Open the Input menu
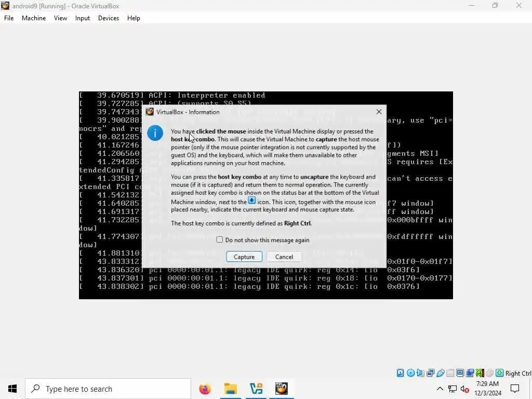Image resolution: width=532 pixels, height=399 pixels. [x=83, y=18]
